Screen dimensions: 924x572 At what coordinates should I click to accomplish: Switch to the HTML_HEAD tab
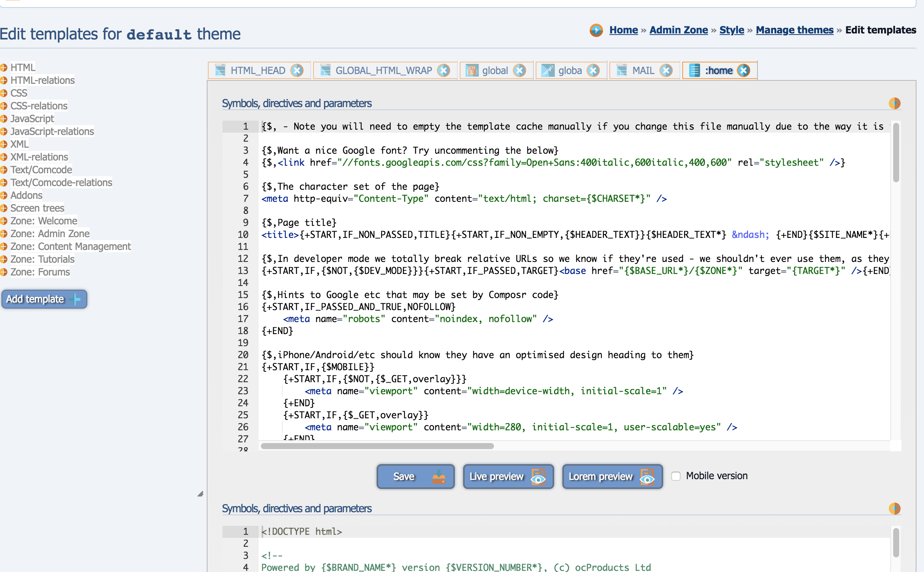pyautogui.click(x=257, y=71)
